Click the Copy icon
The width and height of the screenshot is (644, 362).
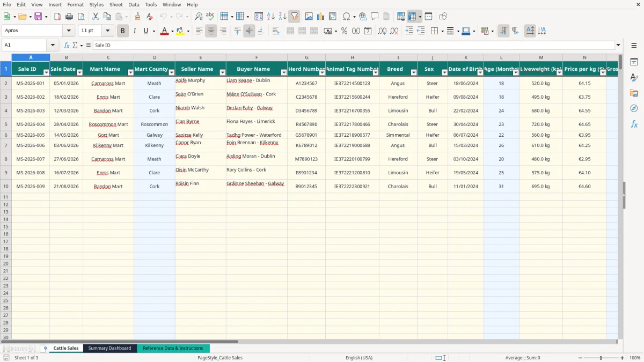pyautogui.click(x=107, y=17)
